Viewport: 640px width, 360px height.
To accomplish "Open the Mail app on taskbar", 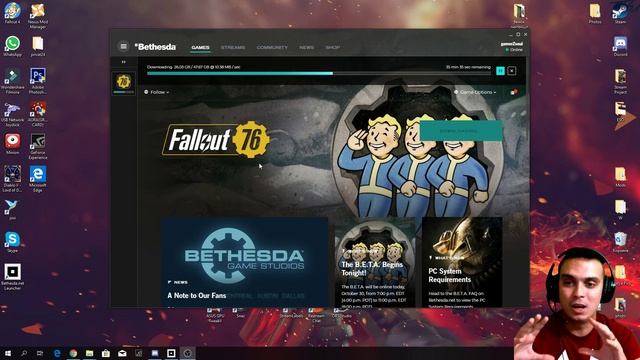I will 122,353.
